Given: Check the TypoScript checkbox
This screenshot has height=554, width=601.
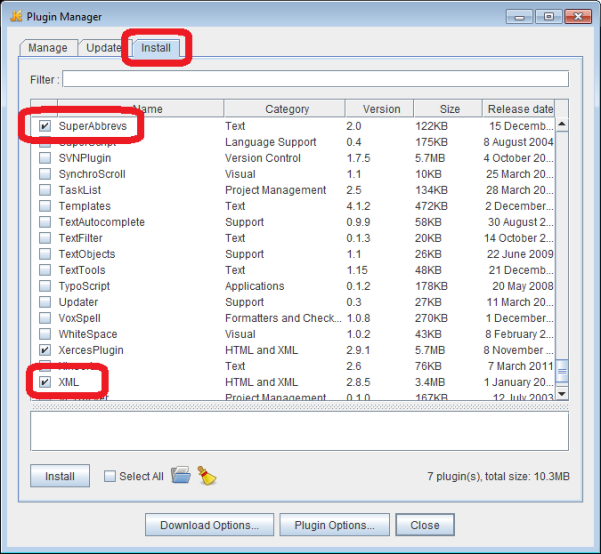Looking at the screenshot, I should 45,286.
